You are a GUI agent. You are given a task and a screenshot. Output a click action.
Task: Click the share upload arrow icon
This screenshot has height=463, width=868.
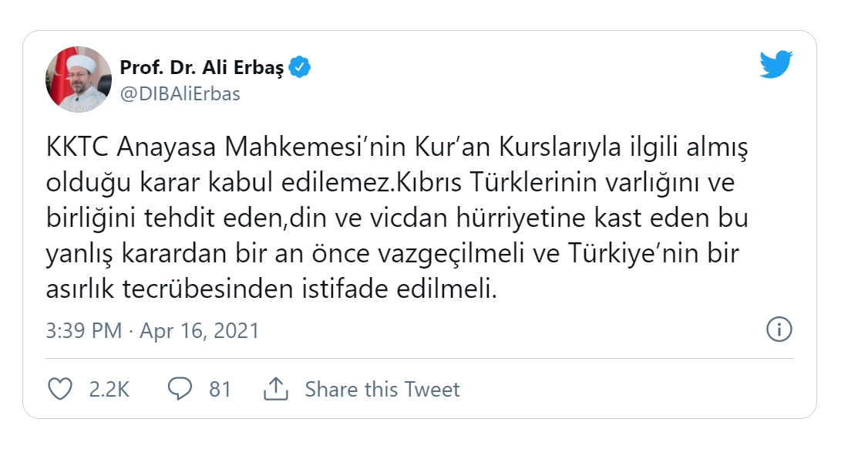(x=275, y=389)
